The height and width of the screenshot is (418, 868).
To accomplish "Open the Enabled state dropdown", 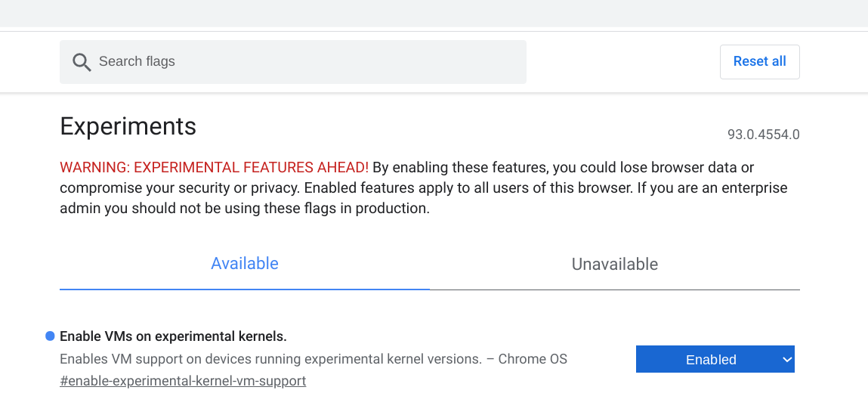I will coord(710,360).
